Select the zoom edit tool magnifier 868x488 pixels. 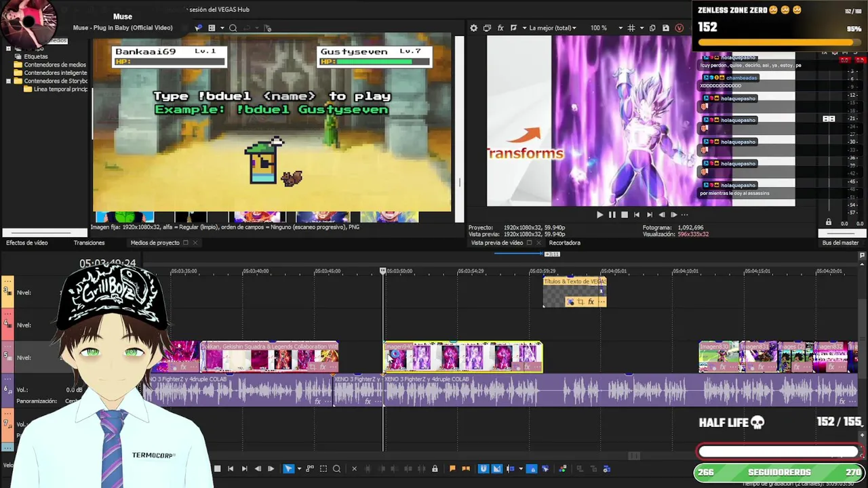[336, 468]
